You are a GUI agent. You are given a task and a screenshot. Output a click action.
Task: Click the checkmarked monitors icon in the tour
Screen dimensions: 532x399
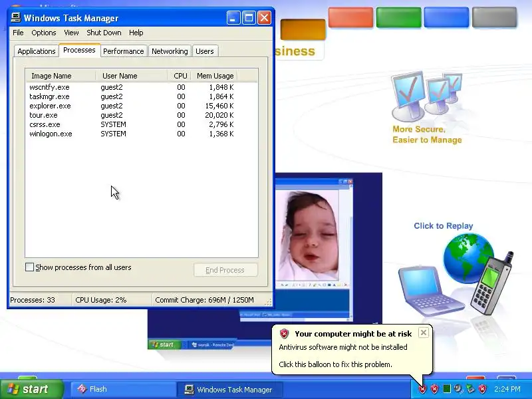point(426,96)
